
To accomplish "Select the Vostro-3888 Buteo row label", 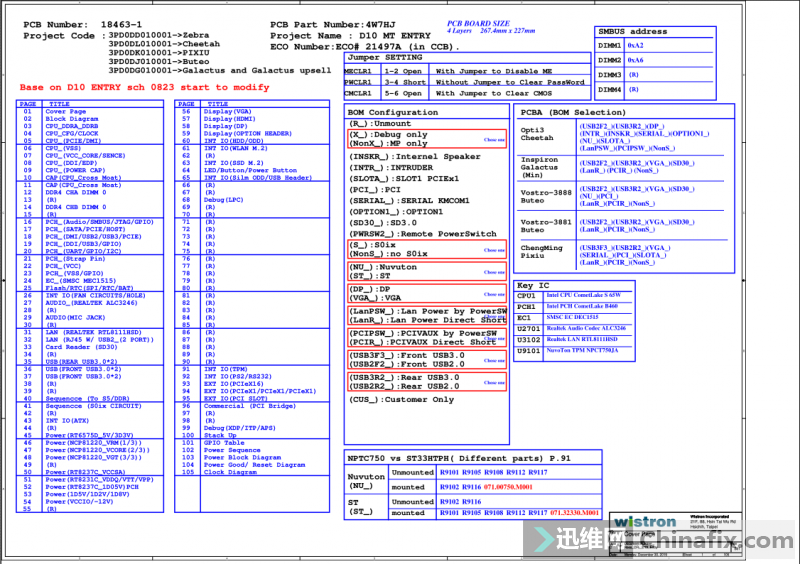I will 545,197.
